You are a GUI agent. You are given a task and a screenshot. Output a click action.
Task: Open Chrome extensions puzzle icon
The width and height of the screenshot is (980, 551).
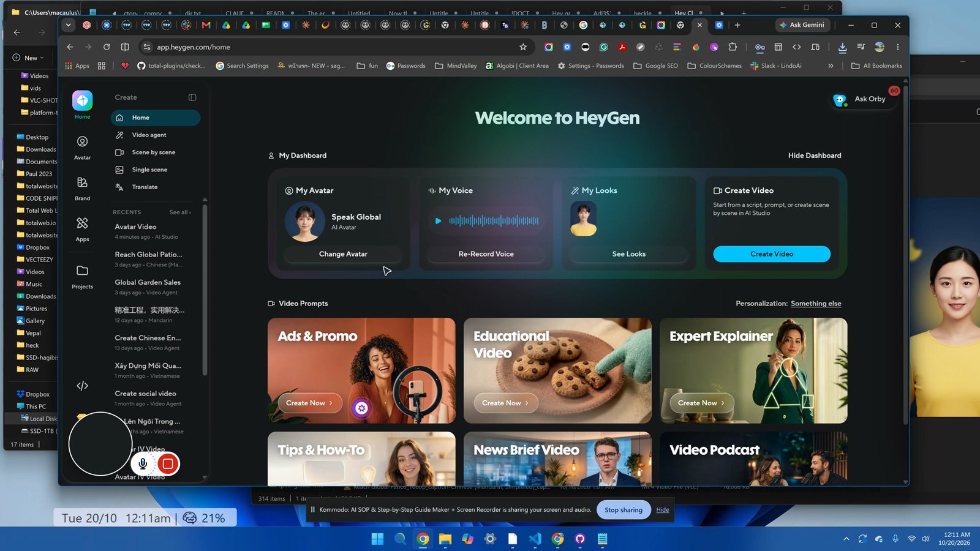pos(733,47)
